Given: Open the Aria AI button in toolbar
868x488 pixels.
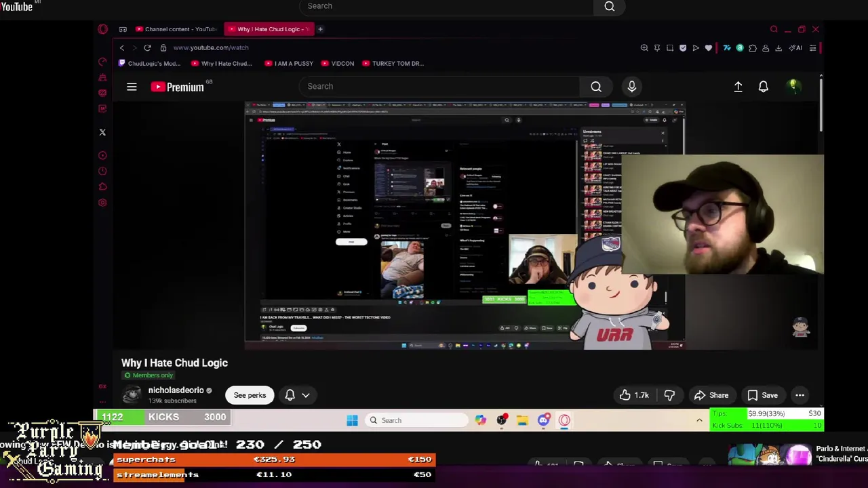Looking at the screenshot, I should [795, 47].
